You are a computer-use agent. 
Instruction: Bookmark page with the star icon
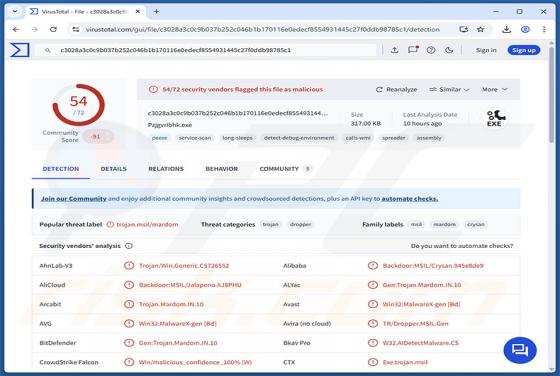tap(481, 30)
